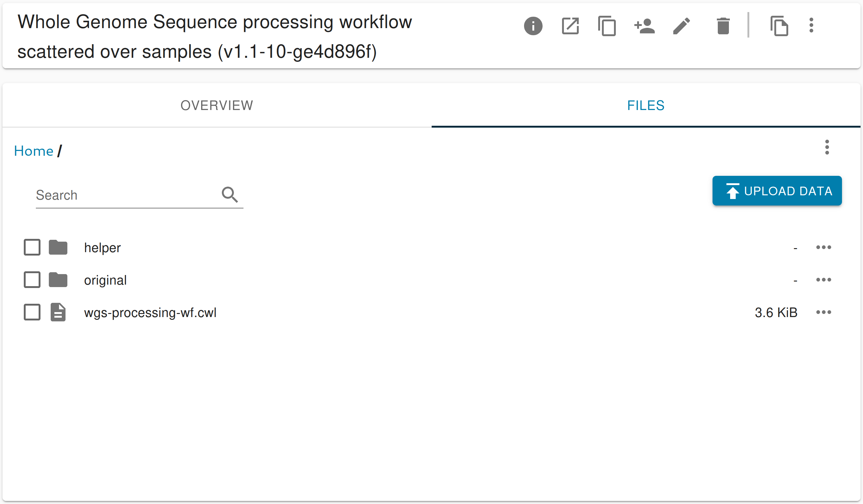Click the Upload Data button
The image size is (863, 504).
point(777,191)
